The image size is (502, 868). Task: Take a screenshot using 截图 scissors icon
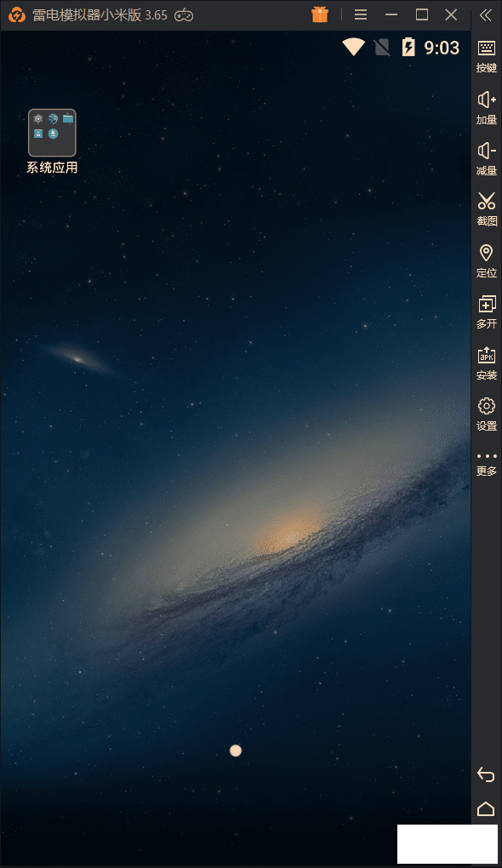point(487,209)
